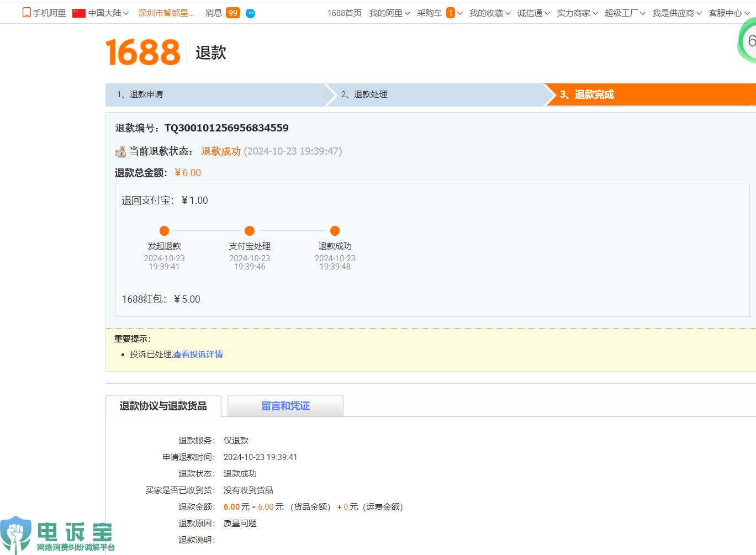756x555 pixels.
Task: Open the 客服中心 dropdown
Action: pos(729,13)
